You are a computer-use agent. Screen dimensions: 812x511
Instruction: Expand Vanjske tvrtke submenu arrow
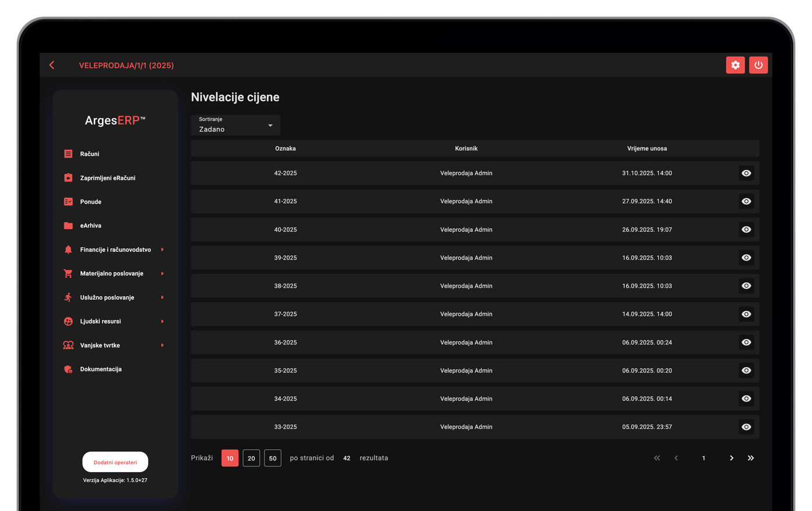pos(162,345)
